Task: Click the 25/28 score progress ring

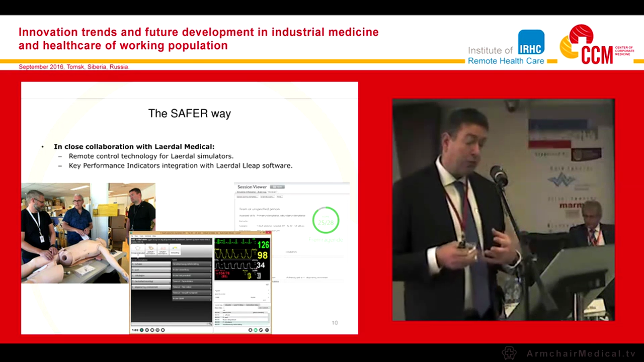Action: click(x=326, y=221)
